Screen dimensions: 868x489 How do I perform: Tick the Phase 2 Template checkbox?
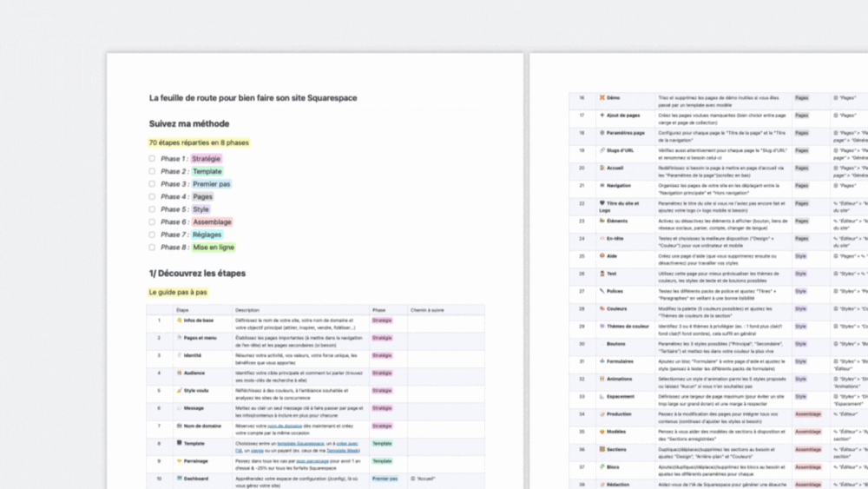tap(152, 171)
